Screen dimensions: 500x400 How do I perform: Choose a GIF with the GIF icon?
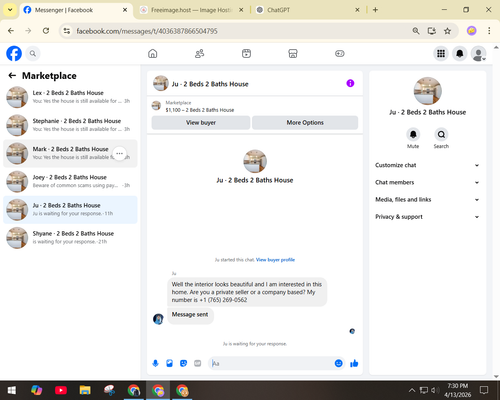(x=198, y=363)
